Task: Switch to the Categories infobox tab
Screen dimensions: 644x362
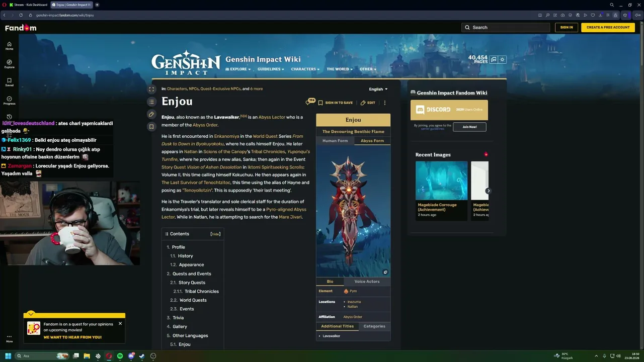Action: tap(374, 326)
